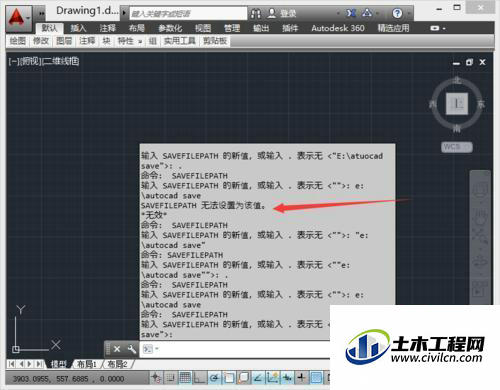Open the 俯视 view controls menu

[30, 61]
